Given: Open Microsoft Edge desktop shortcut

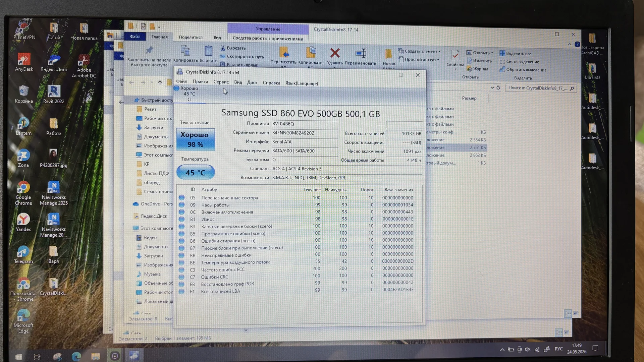Looking at the screenshot, I should pyautogui.click(x=23, y=321).
